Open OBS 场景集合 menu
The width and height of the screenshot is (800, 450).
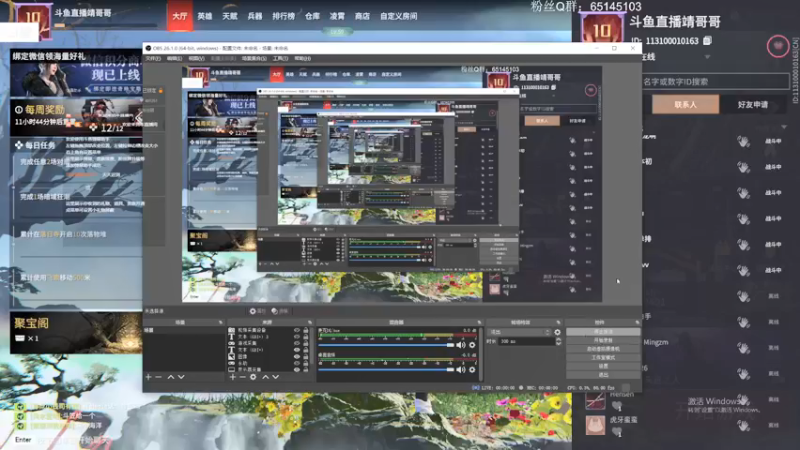click(254, 59)
